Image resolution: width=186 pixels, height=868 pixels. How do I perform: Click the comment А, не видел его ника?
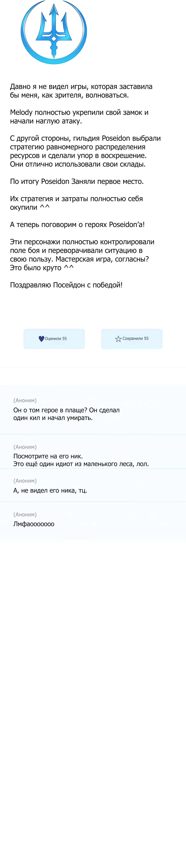coord(50,490)
